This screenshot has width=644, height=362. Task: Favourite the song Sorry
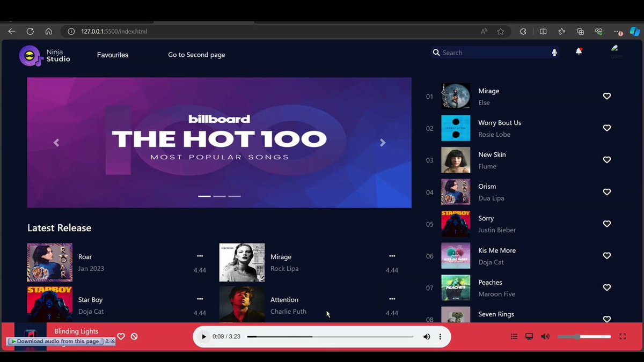(607, 224)
